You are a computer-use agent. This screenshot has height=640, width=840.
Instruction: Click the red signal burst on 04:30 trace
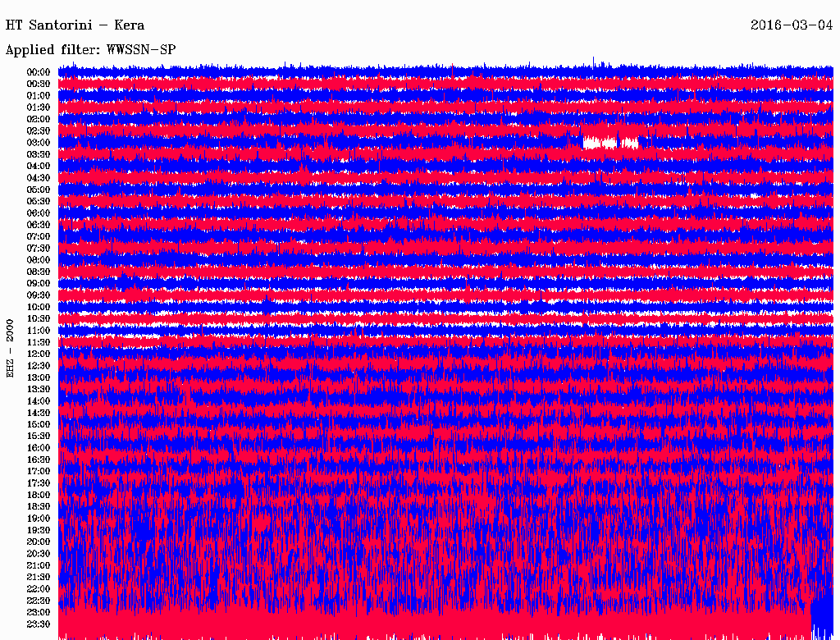[x=304, y=174]
